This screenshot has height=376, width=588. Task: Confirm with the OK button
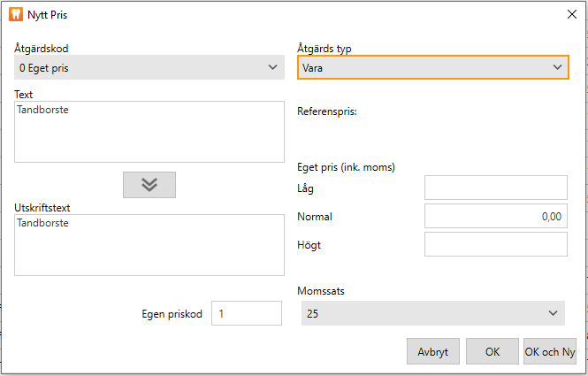[x=493, y=351]
